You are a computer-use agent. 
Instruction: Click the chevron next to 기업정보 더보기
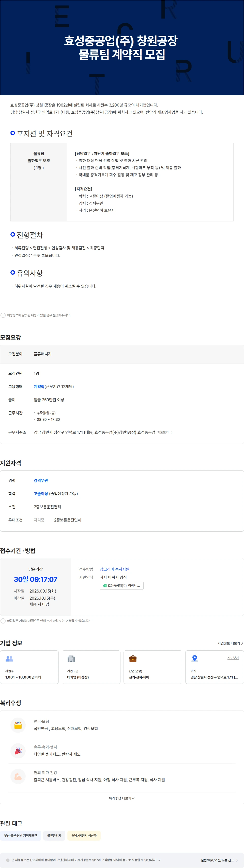pos(242,643)
